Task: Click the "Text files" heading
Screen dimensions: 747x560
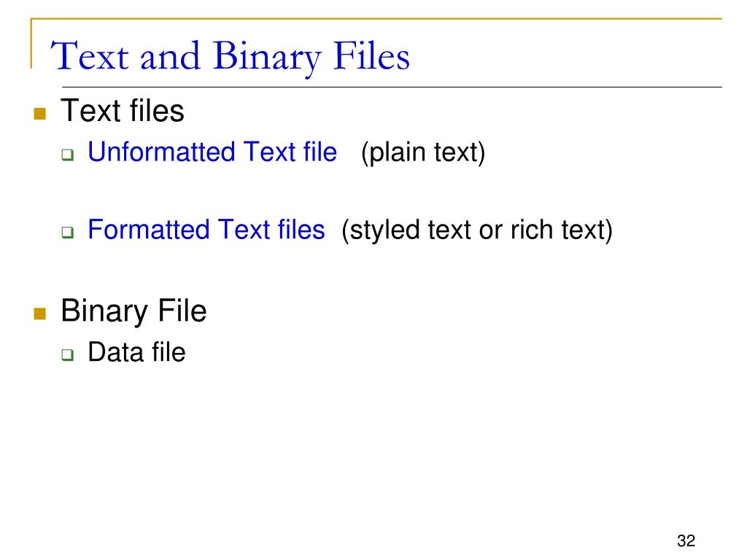Action: 123,111
